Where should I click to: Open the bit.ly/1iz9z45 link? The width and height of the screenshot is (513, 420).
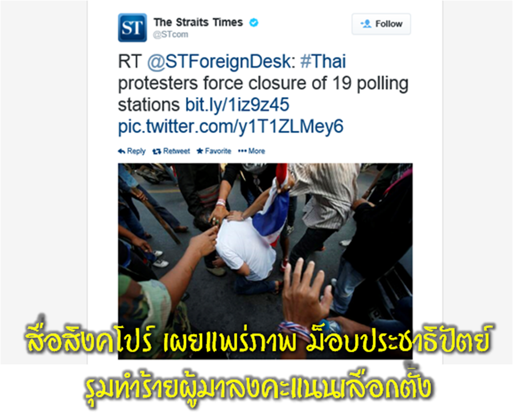(x=237, y=105)
